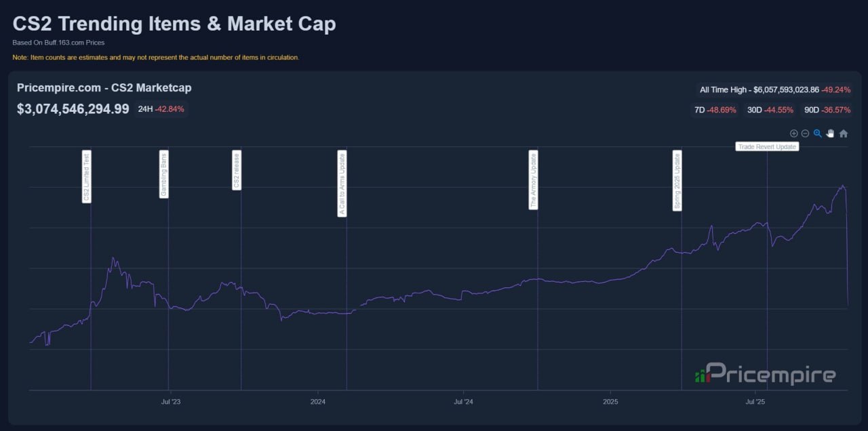868x431 pixels.
Task: Click the Trade Revert Update tooltip
Action: [x=767, y=146]
